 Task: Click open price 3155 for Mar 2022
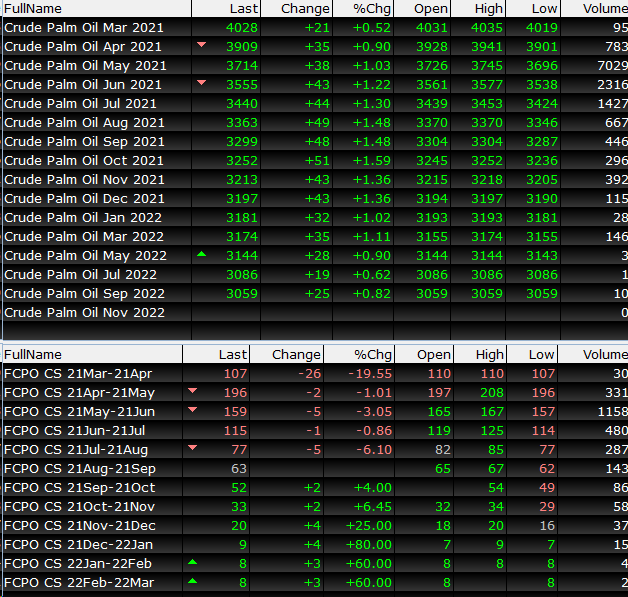click(x=432, y=237)
